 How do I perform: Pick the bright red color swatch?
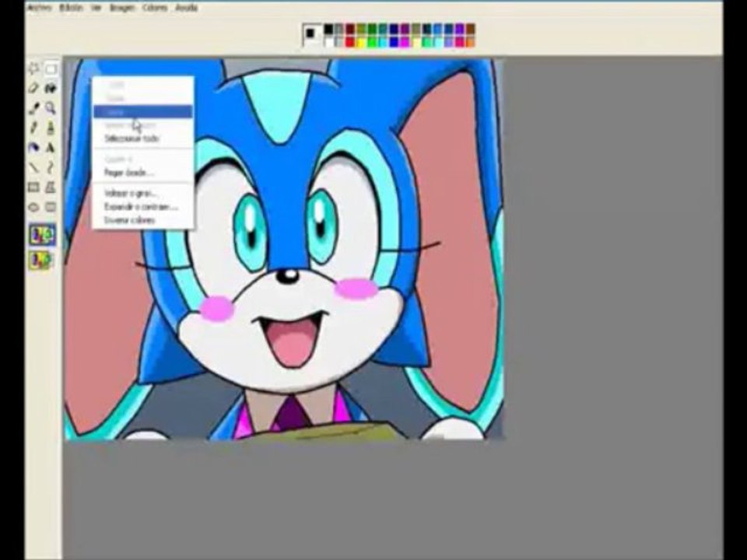click(349, 41)
